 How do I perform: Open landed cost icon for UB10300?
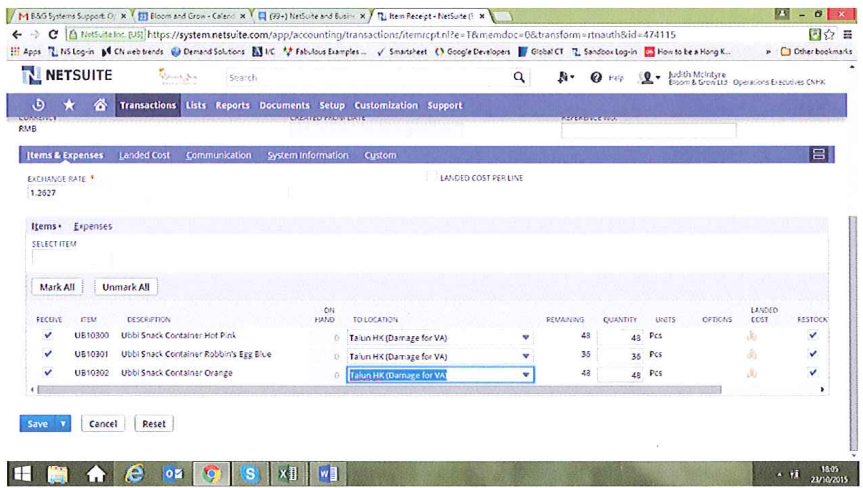coord(751,336)
